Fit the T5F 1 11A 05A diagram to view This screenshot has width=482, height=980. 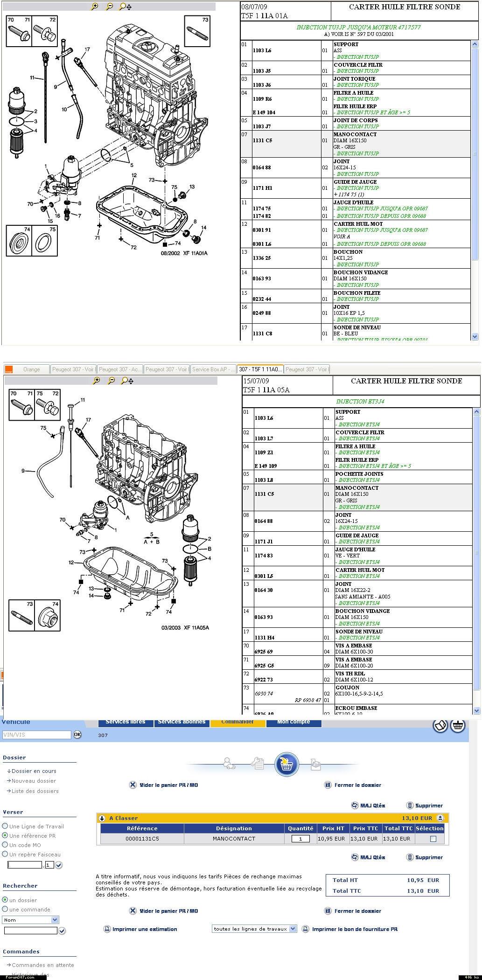(127, 381)
